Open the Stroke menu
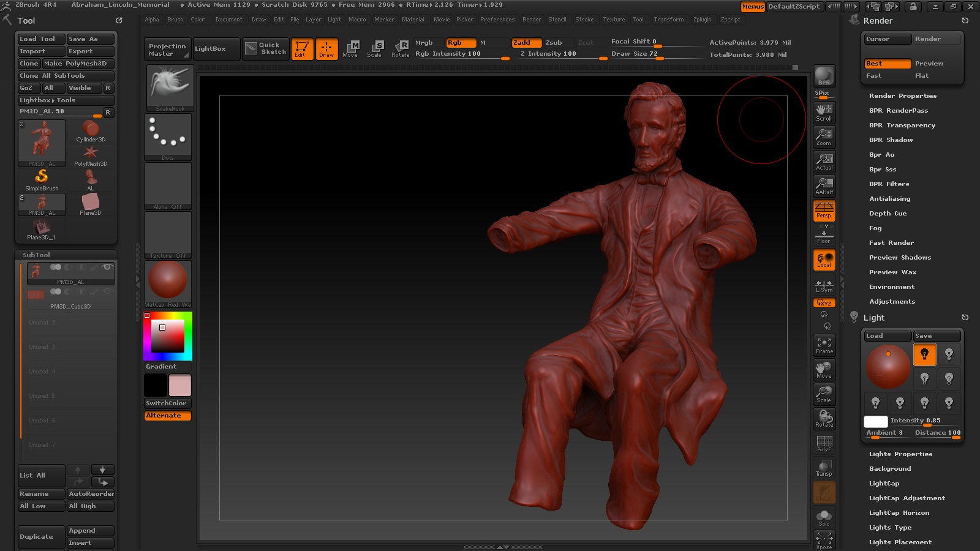This screenshot has width=980, height=551. 584,20
